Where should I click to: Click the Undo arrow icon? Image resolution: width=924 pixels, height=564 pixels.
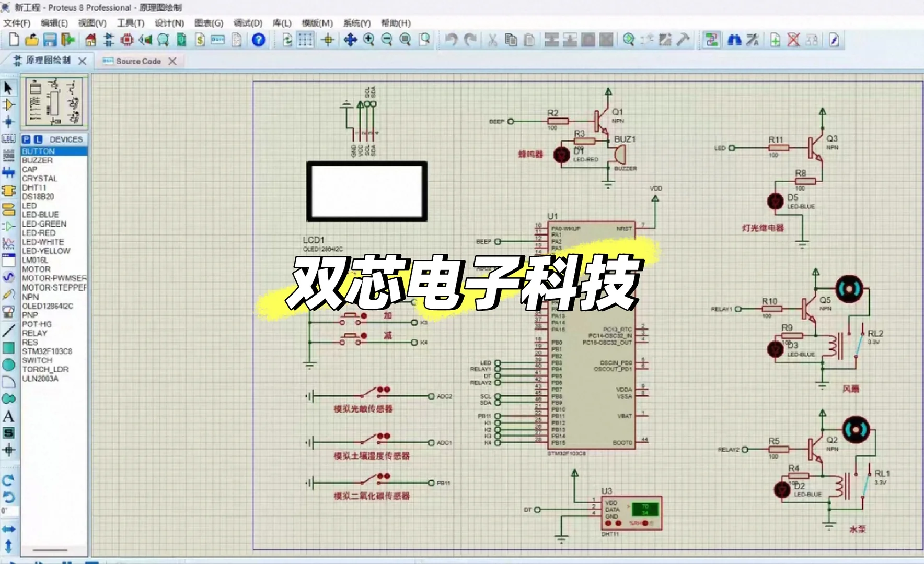(453, 39)
